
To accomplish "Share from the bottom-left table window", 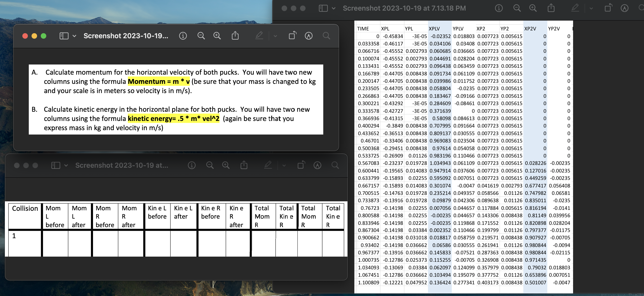I will click(244, 165).
